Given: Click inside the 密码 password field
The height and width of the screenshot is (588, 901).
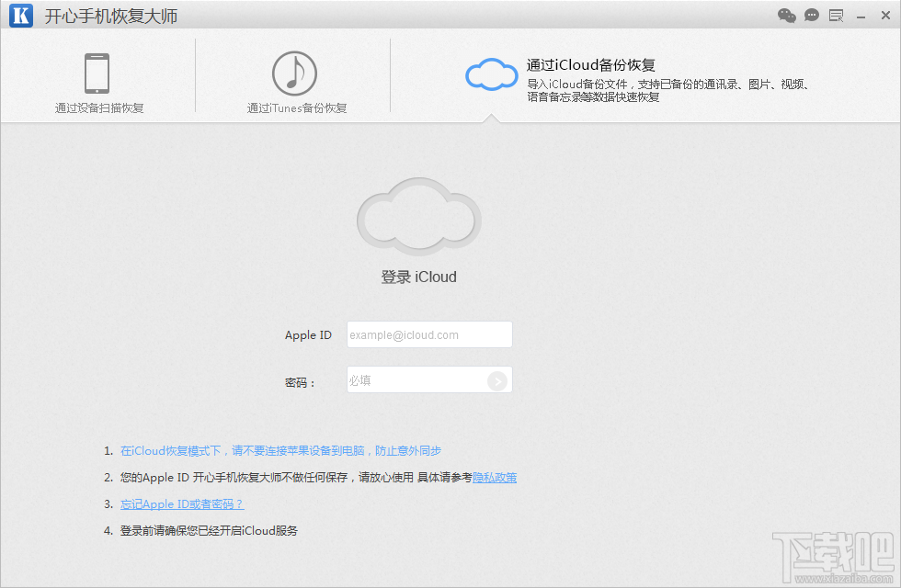Looking at the screenshot, I should 418,379.
